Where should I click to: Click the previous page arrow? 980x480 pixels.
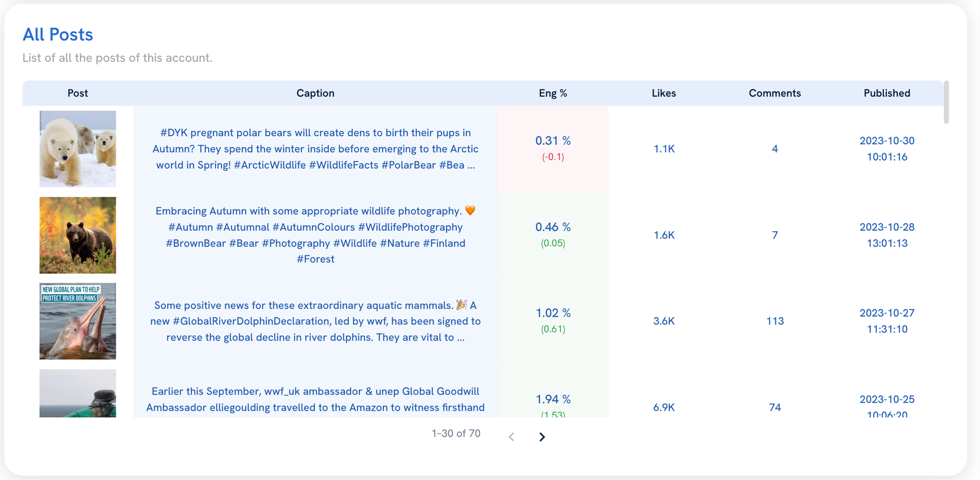511,437
